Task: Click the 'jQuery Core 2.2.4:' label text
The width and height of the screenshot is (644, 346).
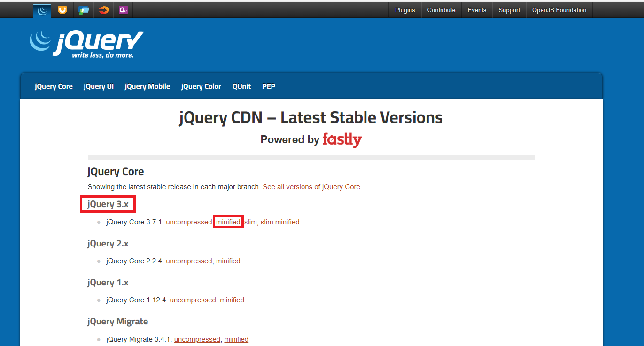Action: [135, 261]
